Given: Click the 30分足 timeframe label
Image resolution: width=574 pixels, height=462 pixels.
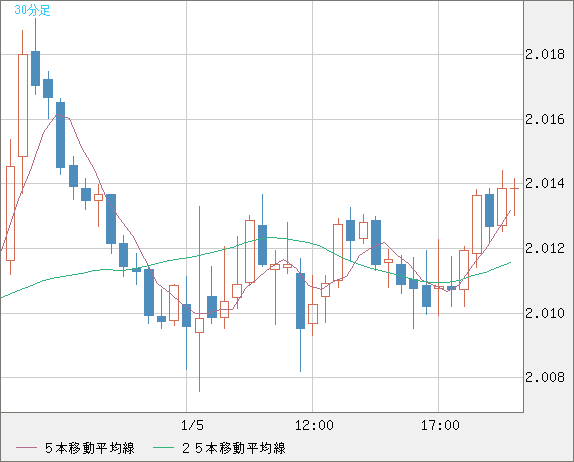Looking at the screenshot, I should point(32,10).
